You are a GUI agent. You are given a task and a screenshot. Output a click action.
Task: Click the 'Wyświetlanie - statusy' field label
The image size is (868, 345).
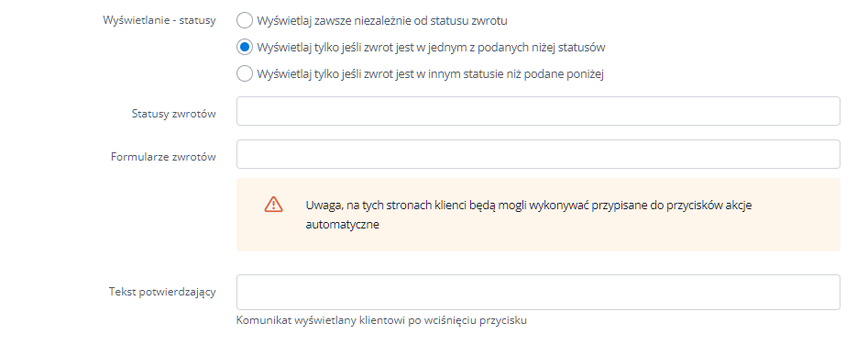point(159,21)
